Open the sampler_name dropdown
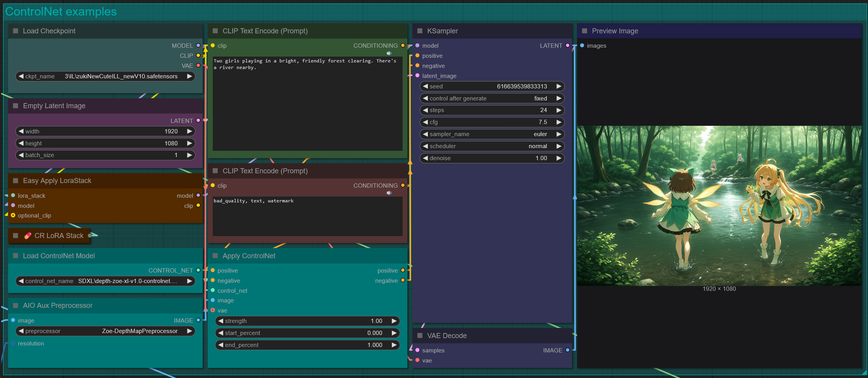This screenshot has width=868, height=378. coord(492,134)
